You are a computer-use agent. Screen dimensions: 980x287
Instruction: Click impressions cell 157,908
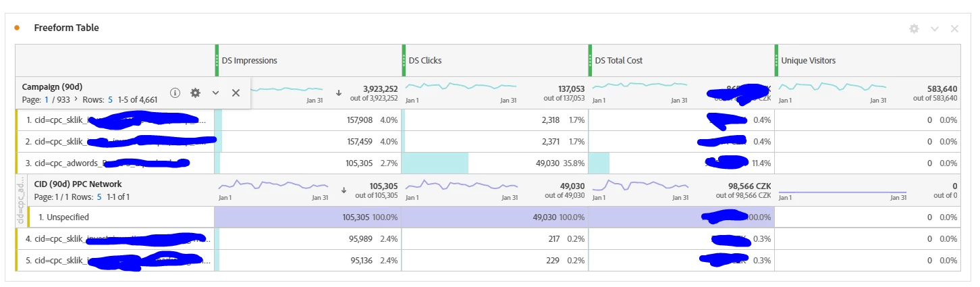click(x=308, y=120)
